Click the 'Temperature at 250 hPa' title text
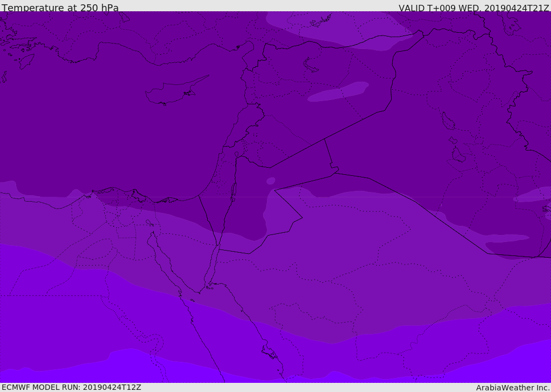 click(x=60, y=8)
